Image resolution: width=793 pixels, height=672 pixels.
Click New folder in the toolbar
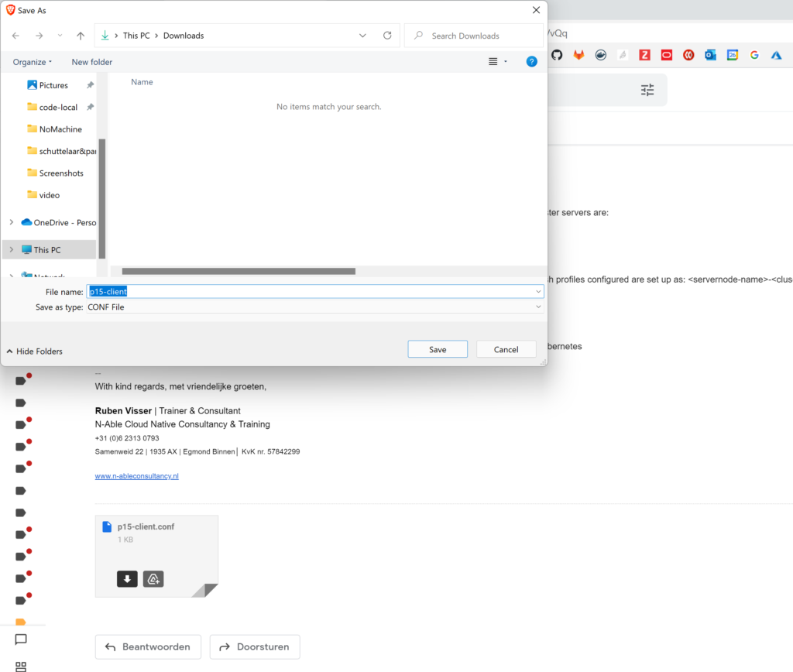91,62
